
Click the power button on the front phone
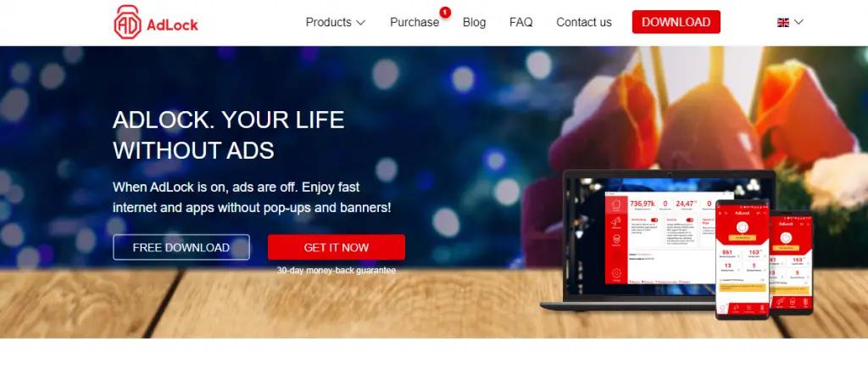tap(743, 227)
